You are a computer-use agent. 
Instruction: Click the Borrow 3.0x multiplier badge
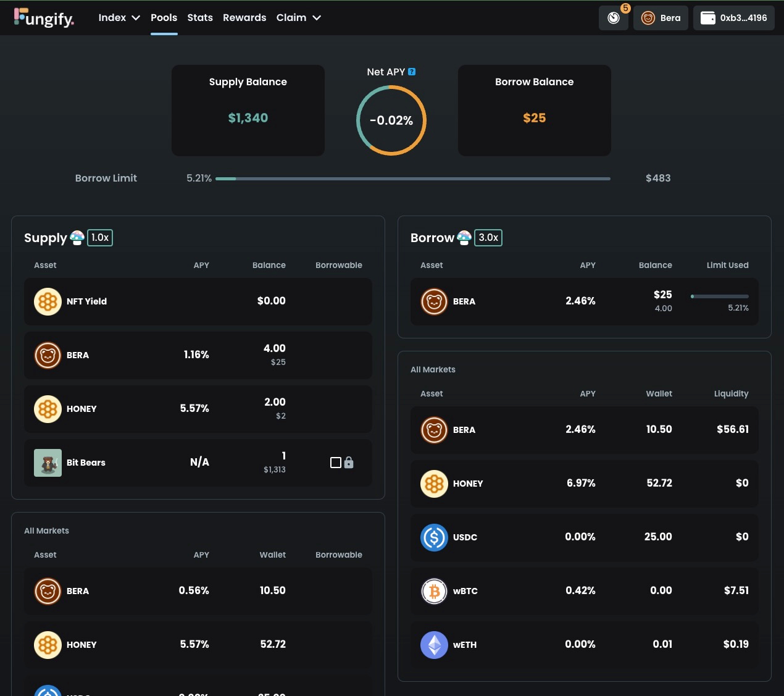(488, 238)
